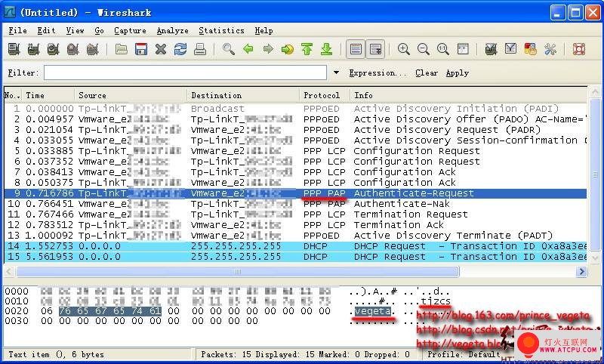This screenshot has width=604, height=364.
Task: Select packet 11 Termination Request row
Action: click(x=295, y=214)
